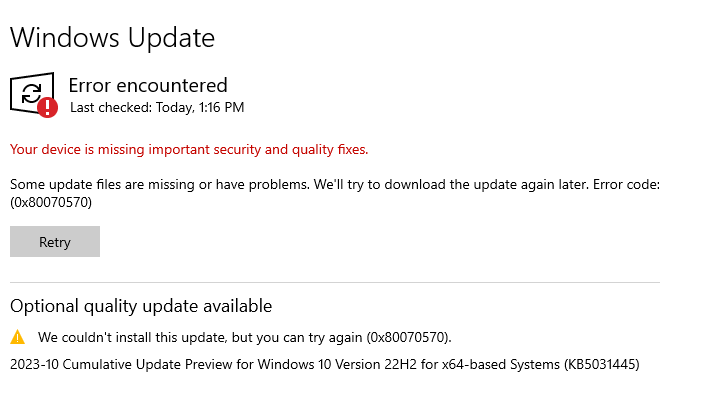Click the red exclamation error badge
Image resolution: width=711 pixels, height=393 pixels.
48,108
